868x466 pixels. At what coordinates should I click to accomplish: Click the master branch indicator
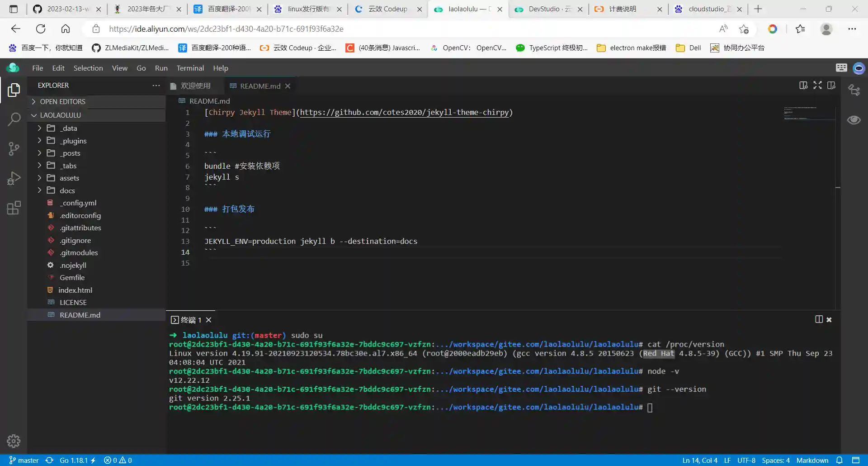pyautogui.click(x=24, y=460)
